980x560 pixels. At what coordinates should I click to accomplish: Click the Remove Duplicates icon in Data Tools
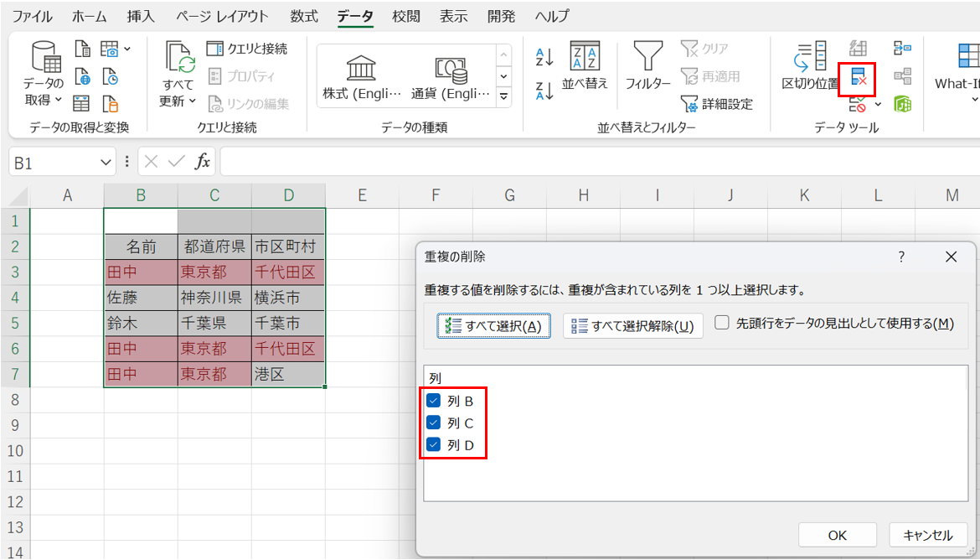coord(858,78)
